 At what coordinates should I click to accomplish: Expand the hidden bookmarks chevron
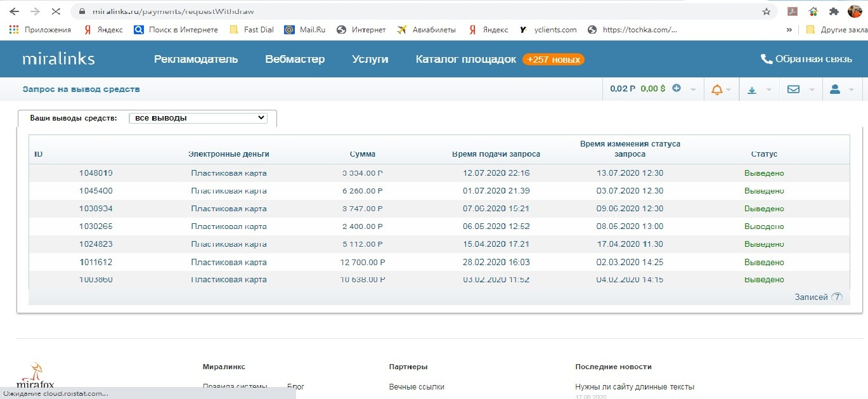tap(789, 30)
